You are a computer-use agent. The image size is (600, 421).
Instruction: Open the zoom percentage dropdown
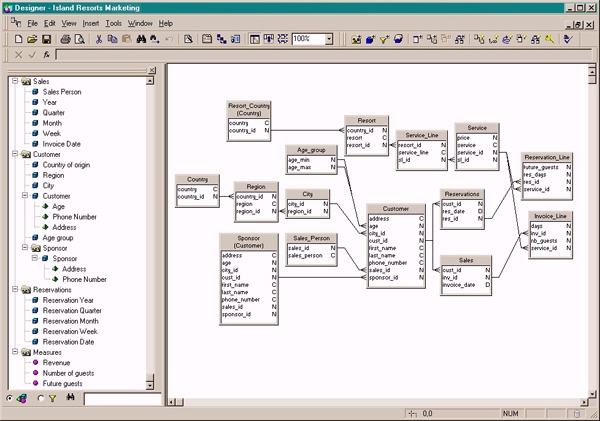[x=328, y=39]
